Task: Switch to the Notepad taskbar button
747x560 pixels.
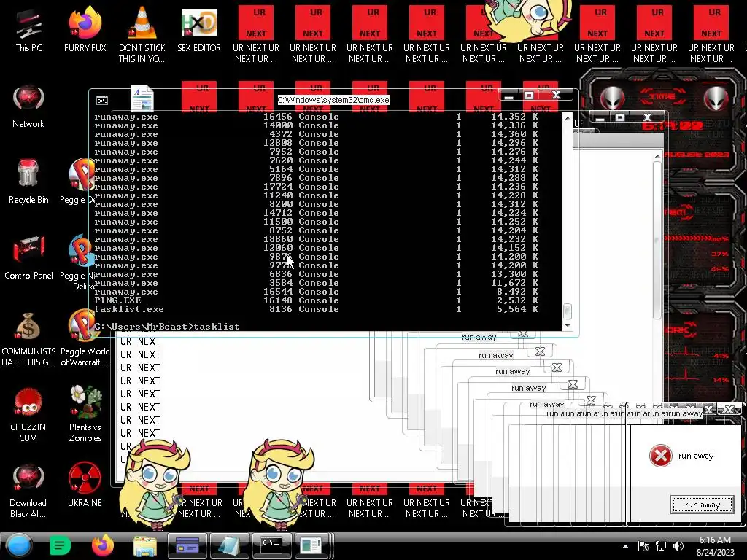Action: tap(230, 545)
